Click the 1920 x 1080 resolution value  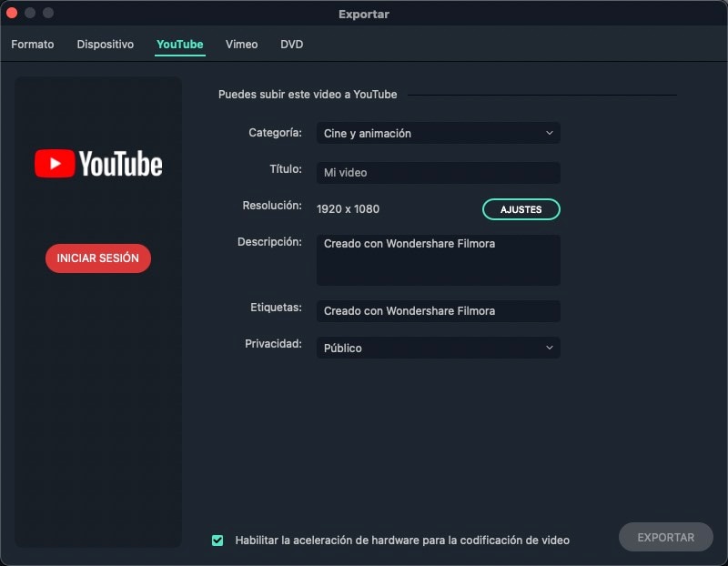point(349,209)
